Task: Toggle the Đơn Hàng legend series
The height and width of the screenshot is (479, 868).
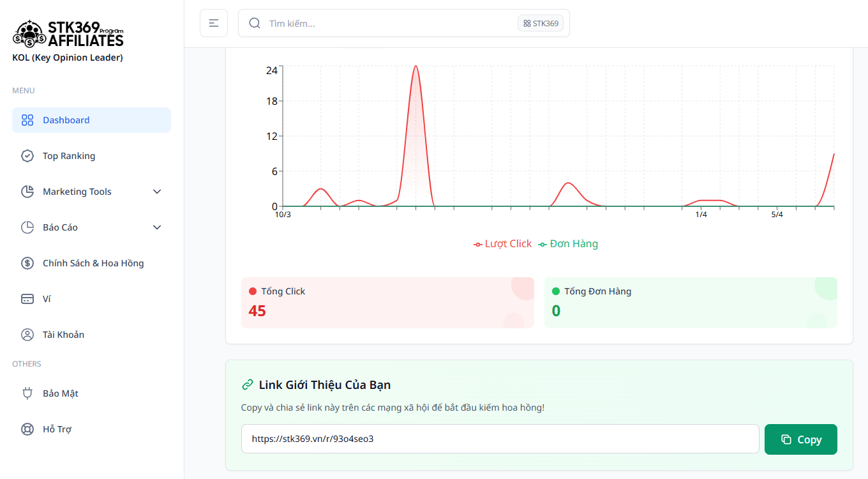Action: tap(568, 244)
